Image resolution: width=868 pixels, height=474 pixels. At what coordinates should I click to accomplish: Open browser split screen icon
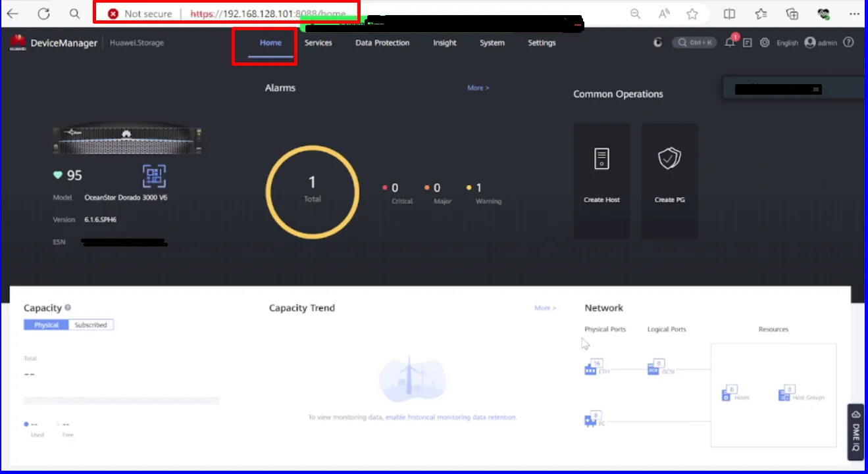[729, 14]
